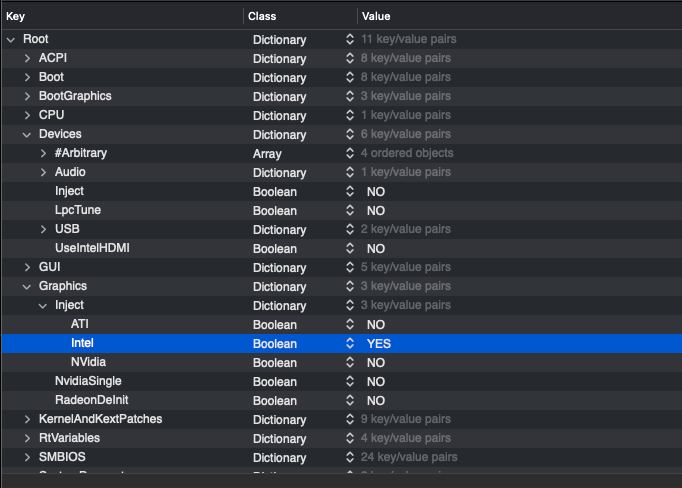The width and height of the screenshot is (682, 488).
Task: Expand the KernelAndKextPatches entry
Action: click(x=27, y=419)
